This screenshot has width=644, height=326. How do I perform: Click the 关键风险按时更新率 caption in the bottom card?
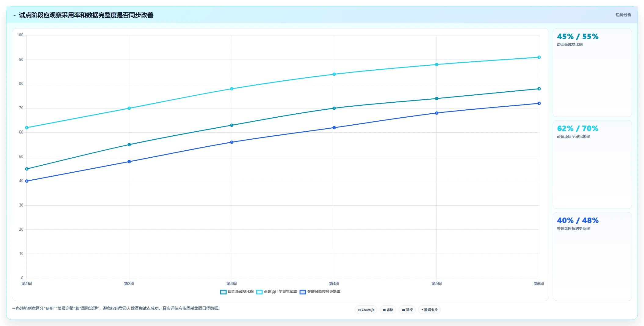pos(573,229)
